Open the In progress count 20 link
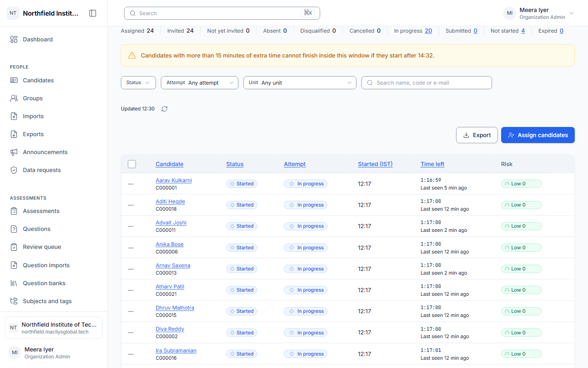 coord(428,31)
